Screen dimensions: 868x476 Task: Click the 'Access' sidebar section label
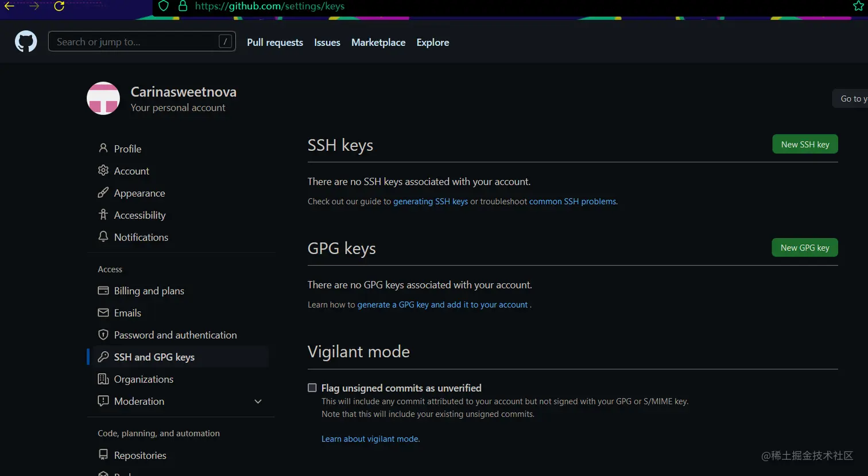110,269
